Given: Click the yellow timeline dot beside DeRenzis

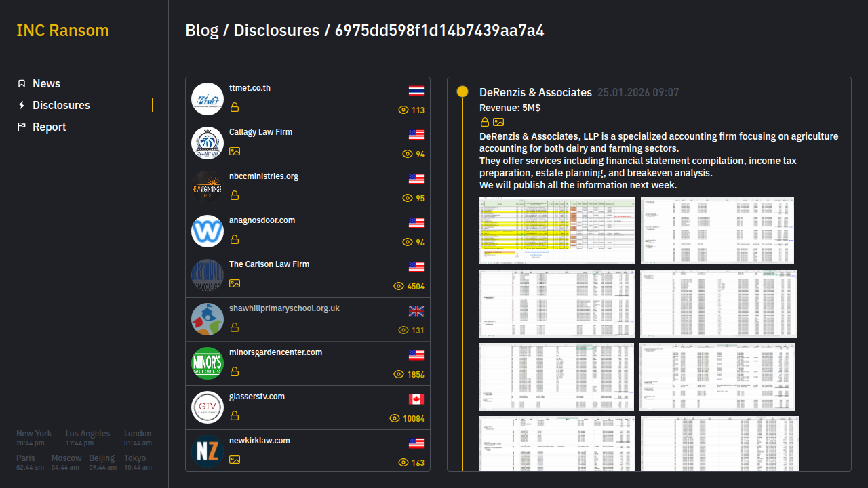Looking at the screenshot, I should click(462, 91).
